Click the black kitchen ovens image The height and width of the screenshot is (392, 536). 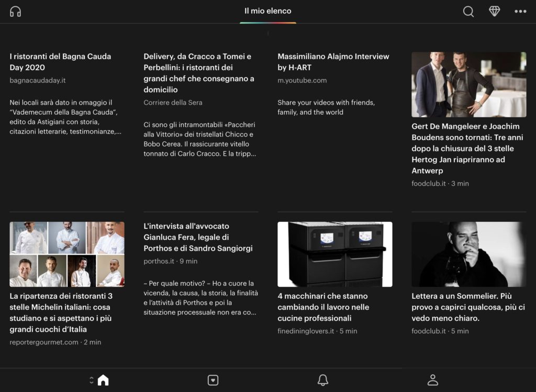pyautogui.click(x=334, y=254)
